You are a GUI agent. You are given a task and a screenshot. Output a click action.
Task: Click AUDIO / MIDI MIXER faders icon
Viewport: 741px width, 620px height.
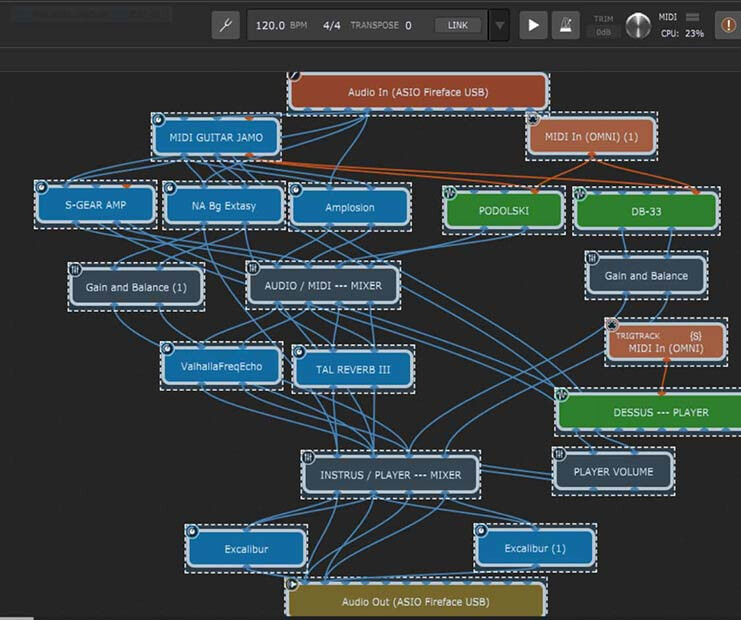tap(253, 268)
